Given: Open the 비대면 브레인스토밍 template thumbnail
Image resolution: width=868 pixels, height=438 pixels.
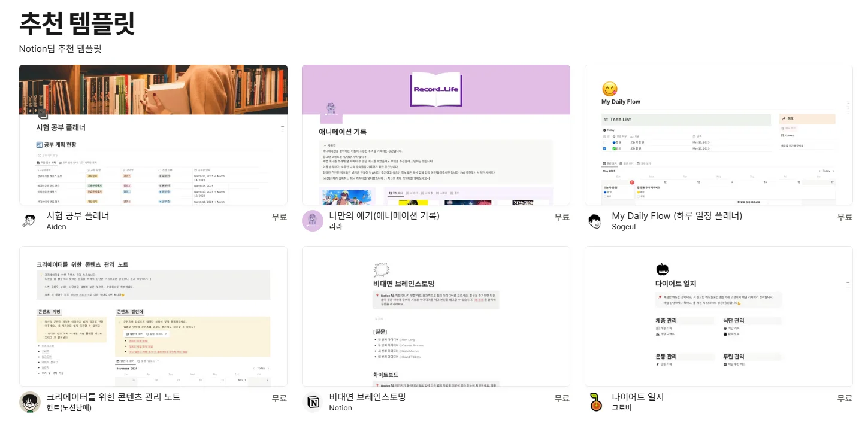Looking at the screenshot, I should pos(435,315).
